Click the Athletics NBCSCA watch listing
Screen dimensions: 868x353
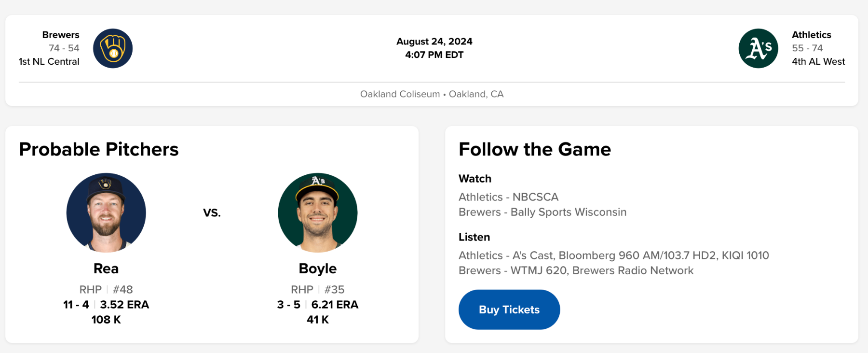508,197
